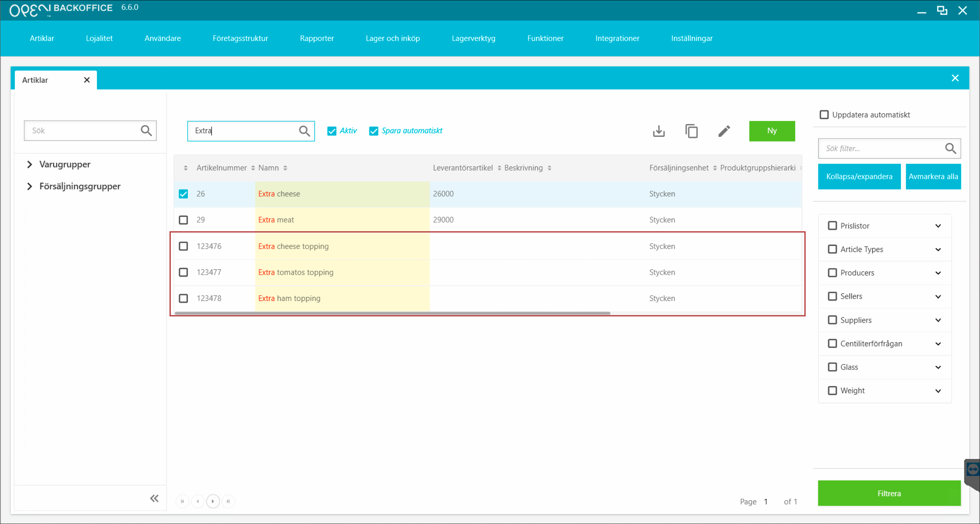The height and width of the screenshot is (524, 980).
Task: Expand the Suppliers filter dropdown
Action: (x=938, y=320)
